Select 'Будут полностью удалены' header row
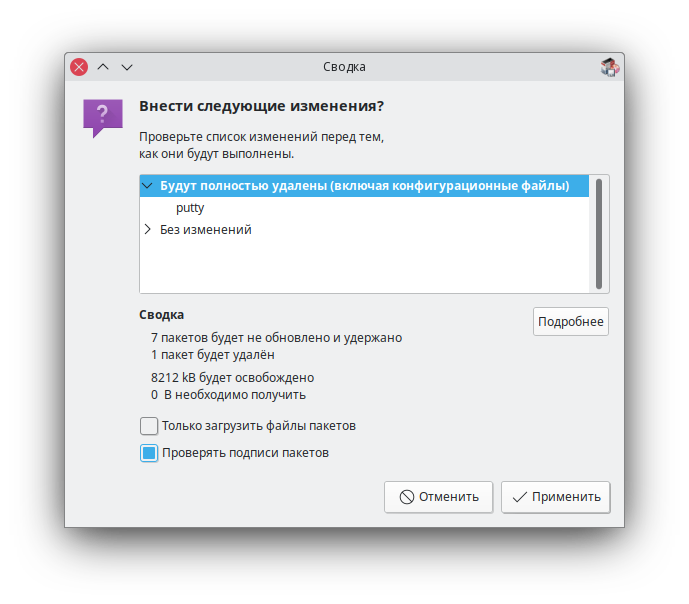Image resolution: width=689 pixels, height=604 pixels. 364,186
